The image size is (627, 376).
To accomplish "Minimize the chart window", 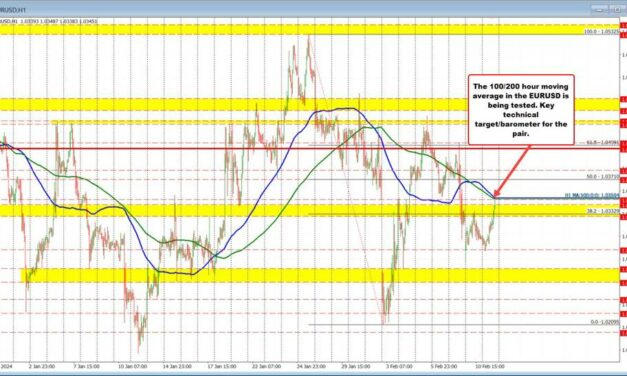I will click(599, 10).
